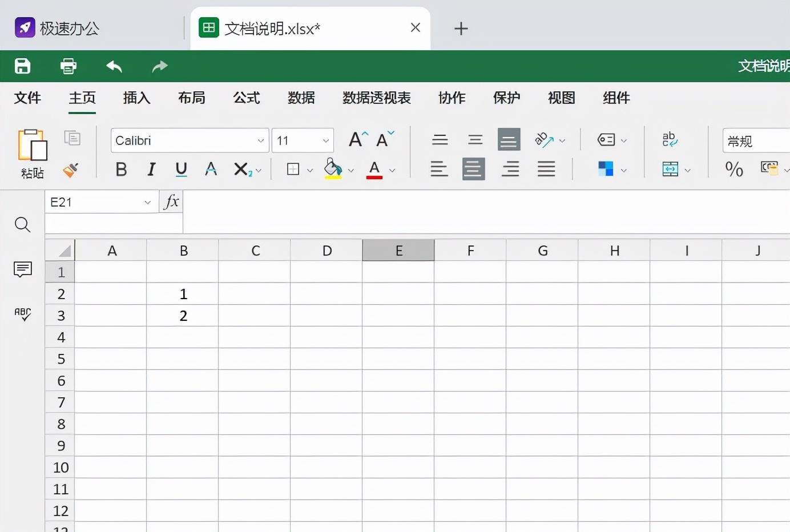Switch to the 公式 ribbon tab
The height and width of the screenshot is (532, 790).
247,98
